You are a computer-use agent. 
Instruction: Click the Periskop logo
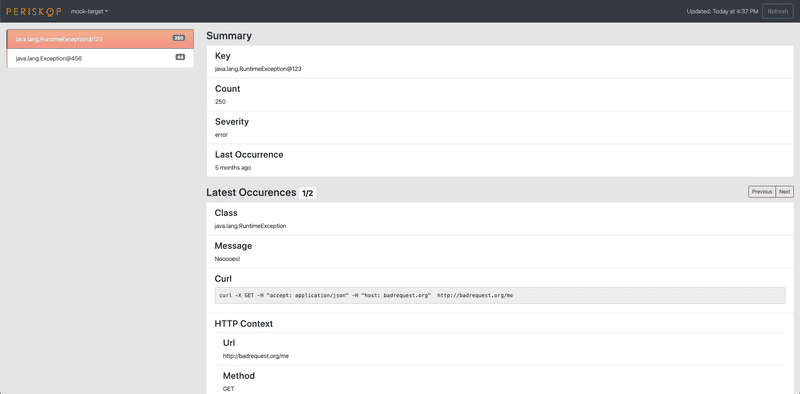tap(34, 11)
